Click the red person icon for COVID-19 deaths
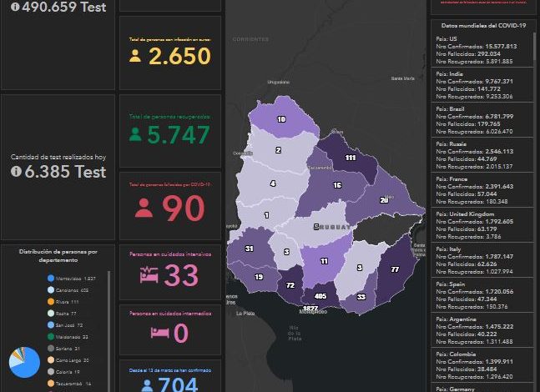This screenshot has width=540, height=392. [x=144, y=208]
